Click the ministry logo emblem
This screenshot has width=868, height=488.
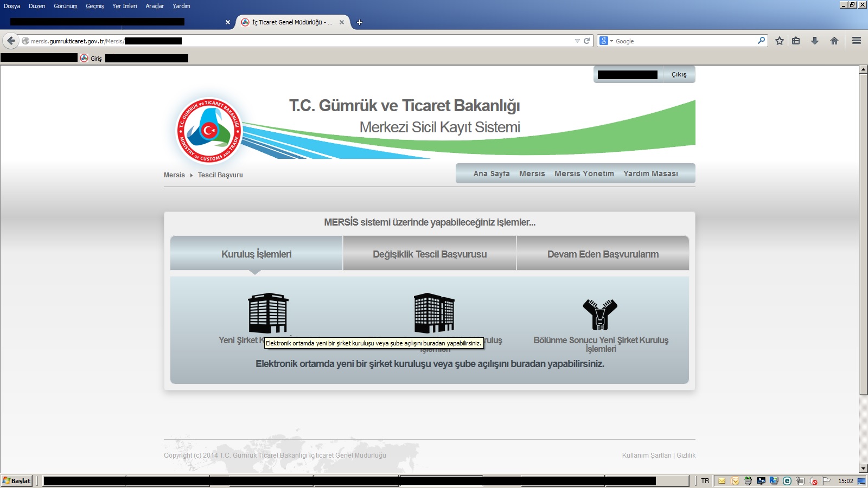click(209, 131)
